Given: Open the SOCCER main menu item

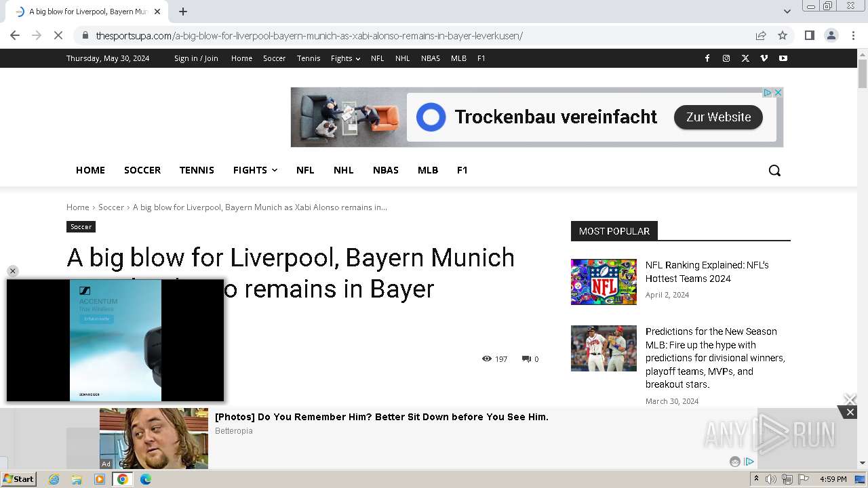Looking at the screenshot, I should point(142,170).
